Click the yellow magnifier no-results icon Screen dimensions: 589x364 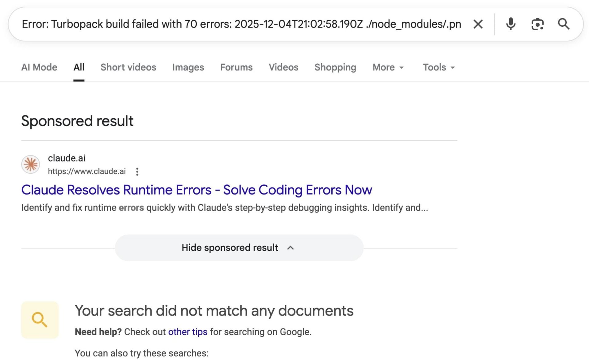tap(40, 320)
